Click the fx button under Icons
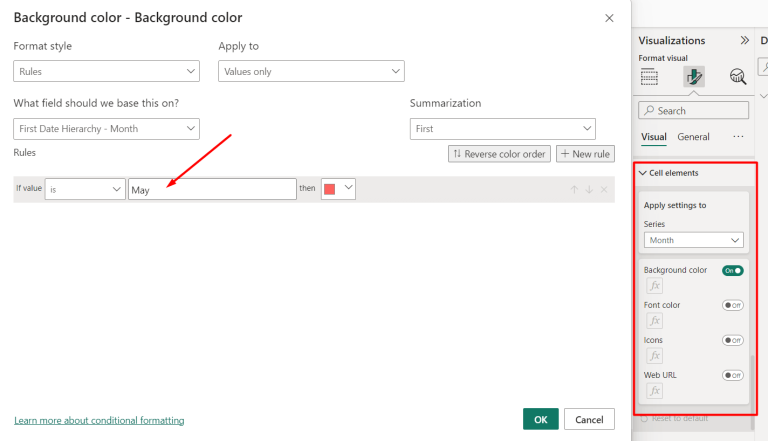Screen dimensions: 768x441 coord(655,356)
